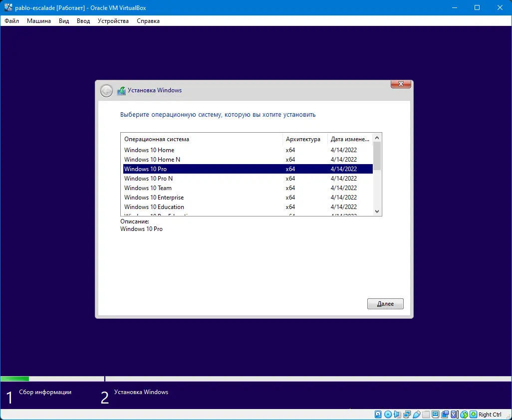The width and height of the screenshot is (512, 420).
Task: Click the keyboard capture green arrow icon
Action: [473, 415]
